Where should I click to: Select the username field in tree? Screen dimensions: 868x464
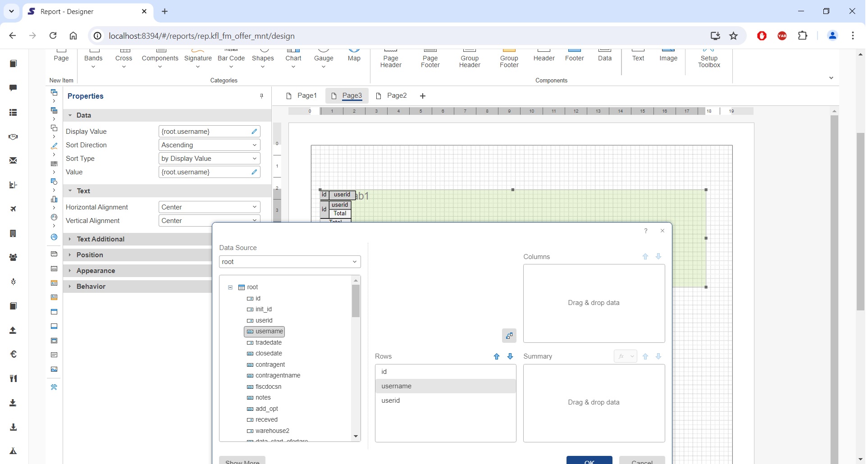265,332
